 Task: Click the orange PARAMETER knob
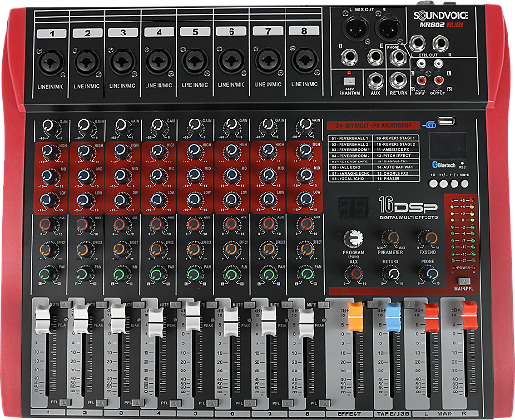pyautogui.click(x=392, y=238)
